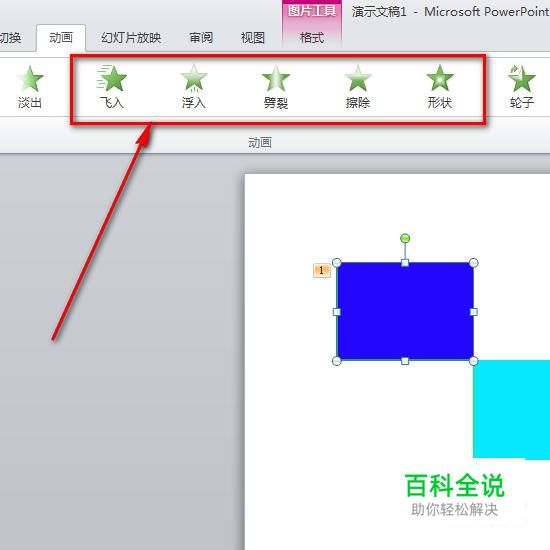
Task: Open the 格式 format tab
Action: tap(312, 38)
